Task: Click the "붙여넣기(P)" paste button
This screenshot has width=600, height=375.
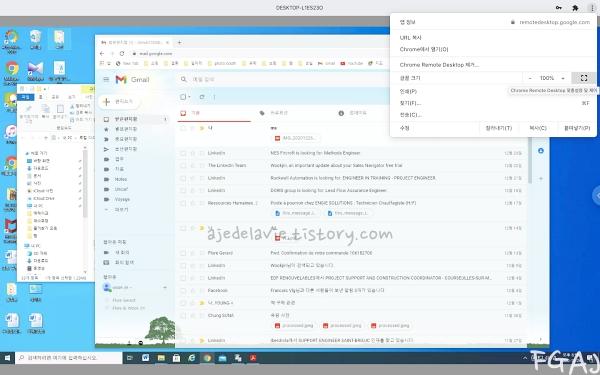Action: pos(577,128)
